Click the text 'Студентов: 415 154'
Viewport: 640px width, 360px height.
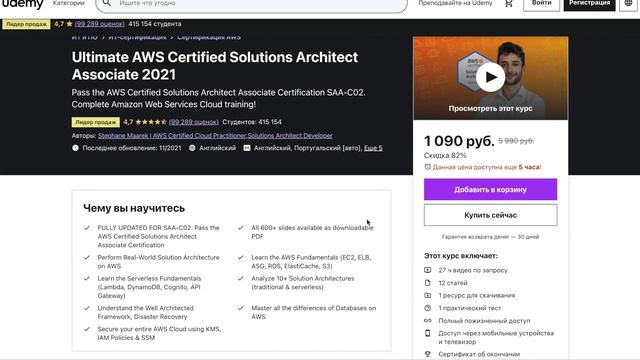coord(252,122)
